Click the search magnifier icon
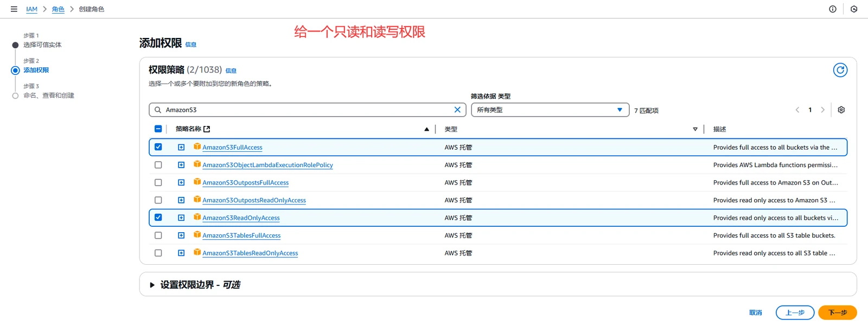Viewport: 868px width, 332px height. (158, 110)
